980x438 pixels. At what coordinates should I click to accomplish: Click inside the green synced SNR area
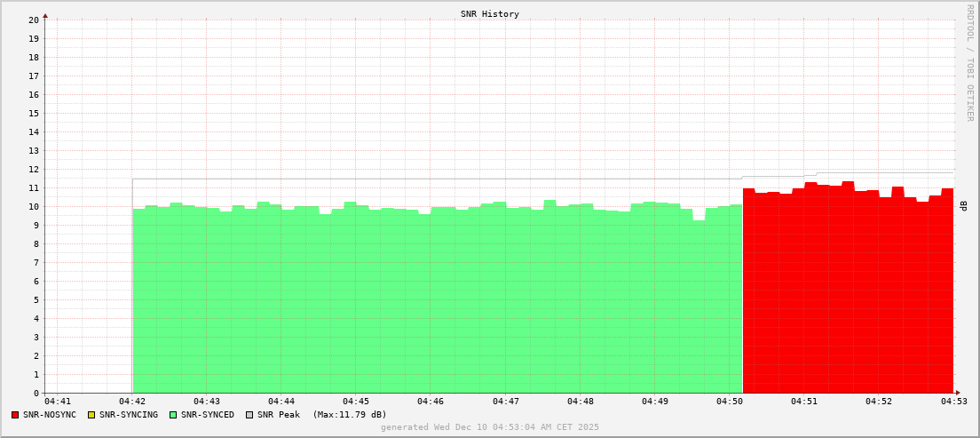coord(435,302)
